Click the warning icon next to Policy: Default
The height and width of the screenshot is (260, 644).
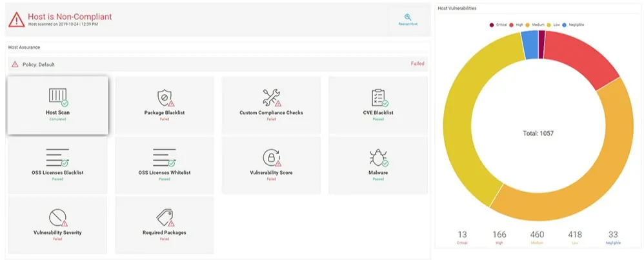[x=15, y=64]
